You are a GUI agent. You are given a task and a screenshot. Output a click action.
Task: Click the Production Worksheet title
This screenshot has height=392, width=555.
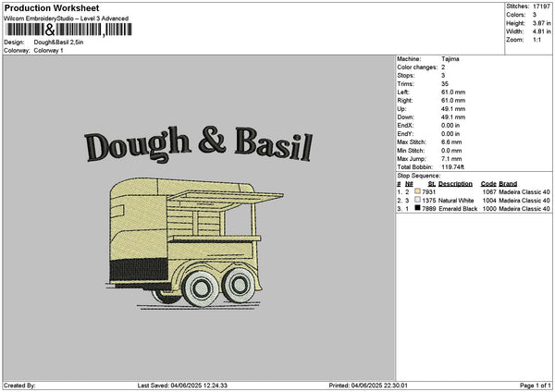click(51, 7)
